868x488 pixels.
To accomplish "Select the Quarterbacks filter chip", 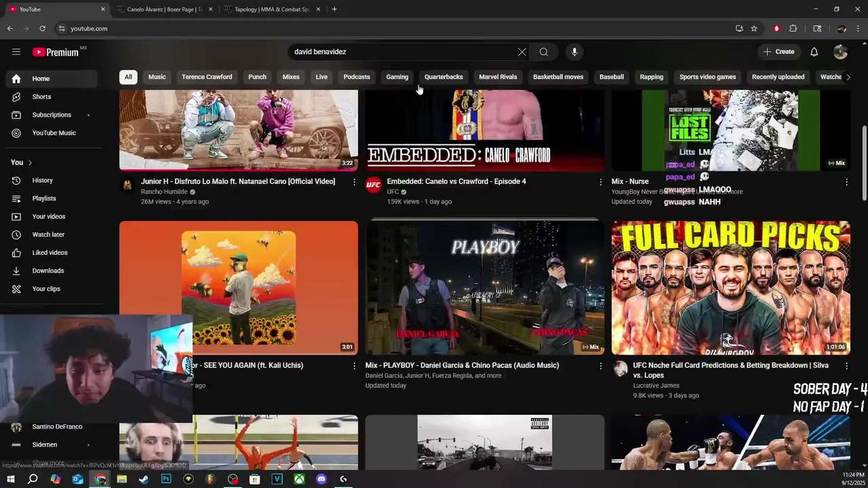I will [x=443, y=77].
